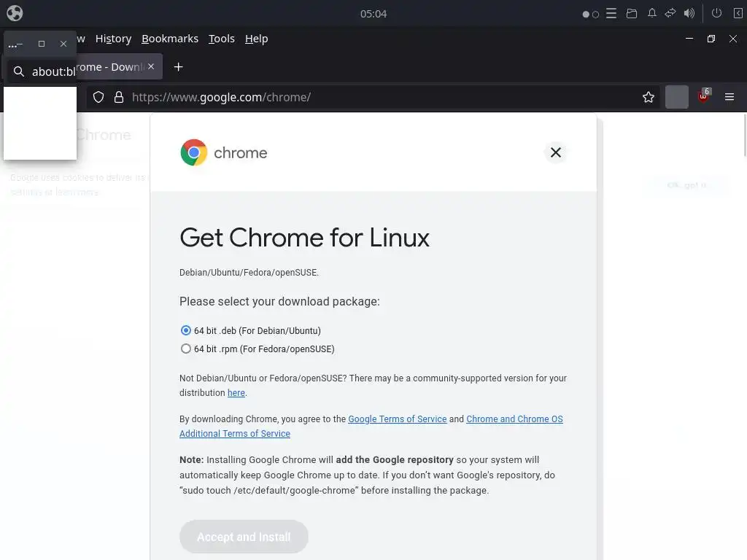Image resolution: width=747 pixels, height=560 pixels.
Task: View site security padlock information
Action: point(119,97)
